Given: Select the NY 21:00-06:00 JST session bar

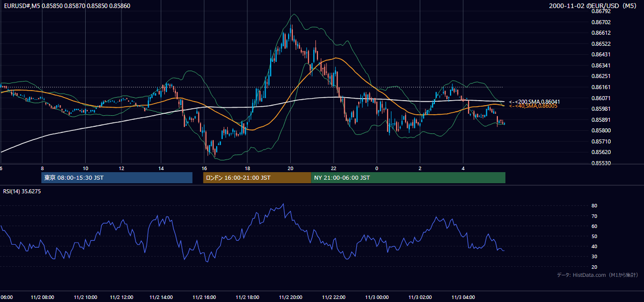Looking at the screenshot, I should (408, 178).
